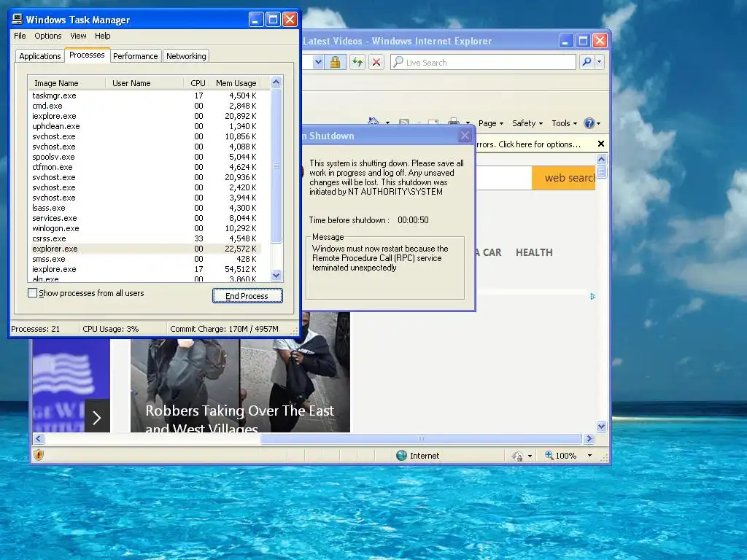Click the blue Search magnifier button
Viewport: 747px width, 560px height.
point(587,62)
